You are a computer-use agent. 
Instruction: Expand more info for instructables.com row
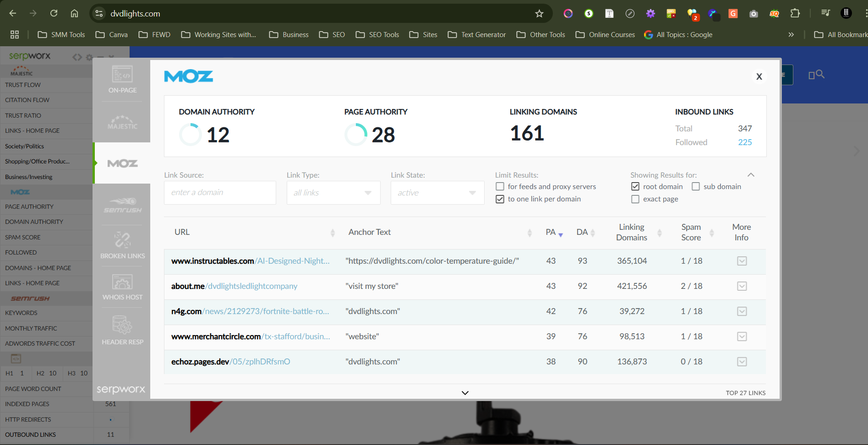tap(742, 261)
